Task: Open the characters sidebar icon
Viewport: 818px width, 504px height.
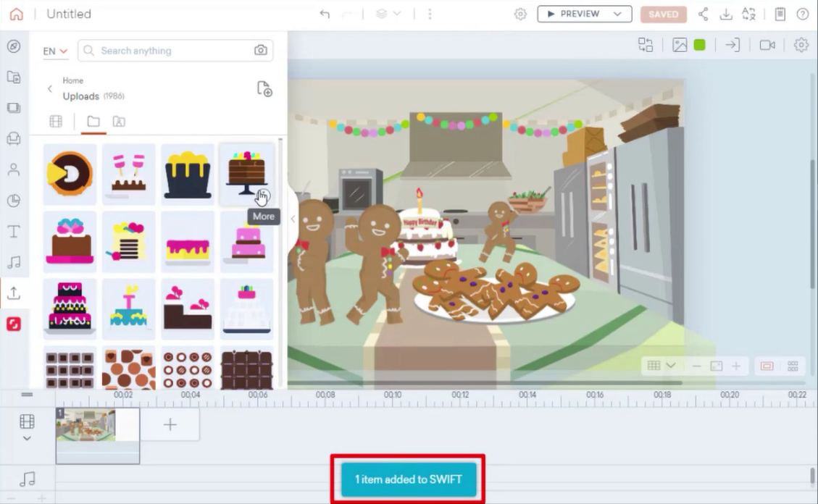Action: [x=14, y=169]
